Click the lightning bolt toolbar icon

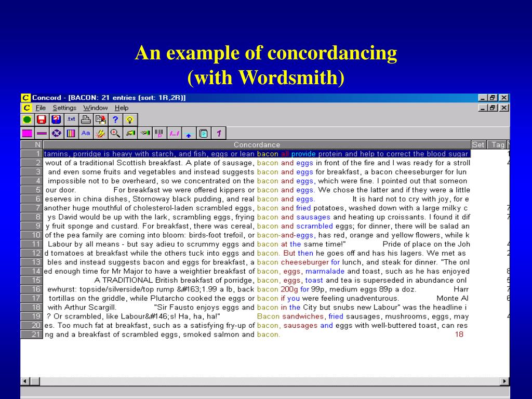click(100, 134)
